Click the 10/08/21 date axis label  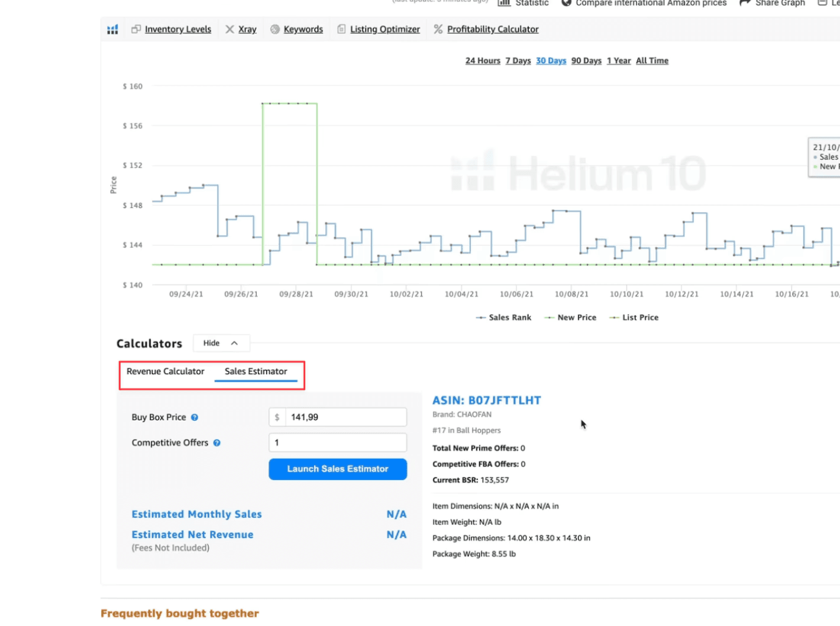pyautogui.click(x=571, y=294)
